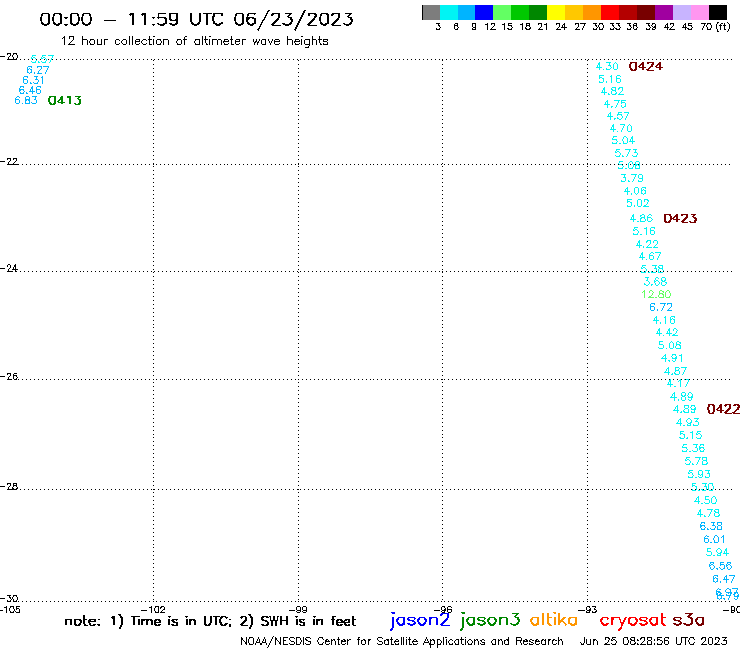Click the 6.56 wave height value
The width and height of the screenshot is (740, 650).
(x=720, y=566)
